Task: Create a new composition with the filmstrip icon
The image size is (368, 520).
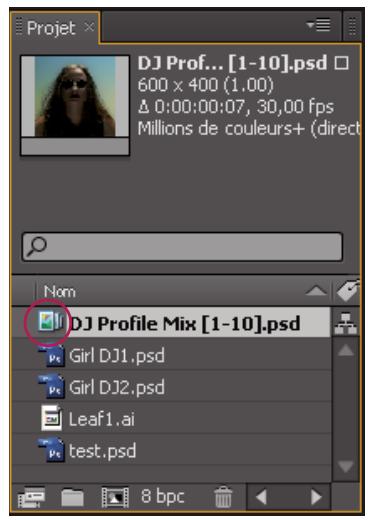Action: [x=115, y=497]
